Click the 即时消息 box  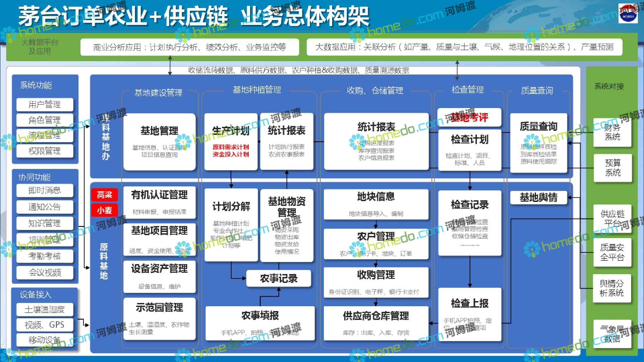pyautogui.click(x=45, y=190)
